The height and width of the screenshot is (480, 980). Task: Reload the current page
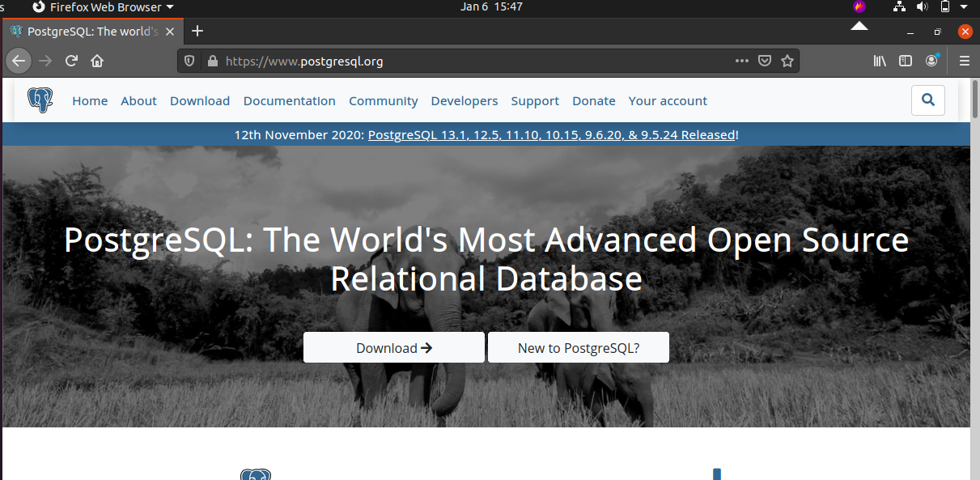coord(71,61)
